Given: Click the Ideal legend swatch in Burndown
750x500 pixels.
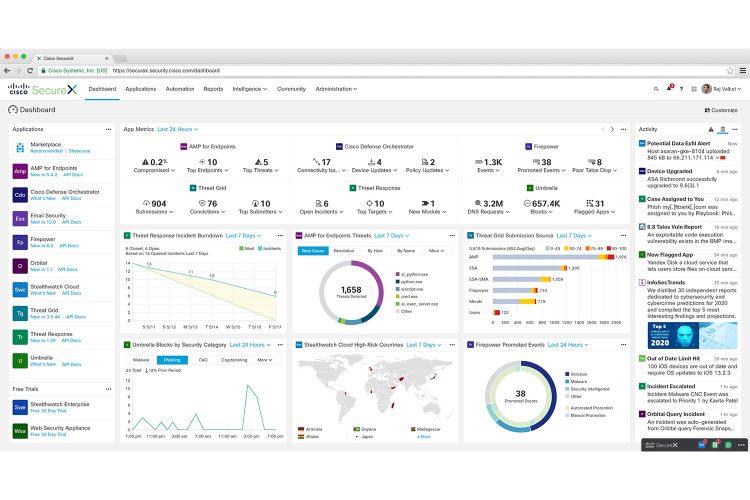Looking at the screenshot, I should tap(242, 248).
